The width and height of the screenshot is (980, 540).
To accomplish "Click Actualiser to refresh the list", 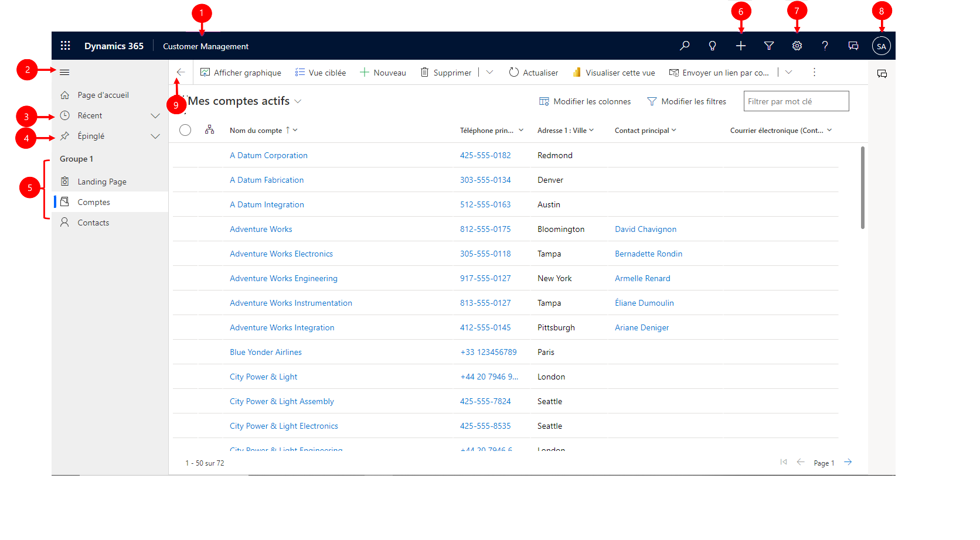I will point(533,73).
